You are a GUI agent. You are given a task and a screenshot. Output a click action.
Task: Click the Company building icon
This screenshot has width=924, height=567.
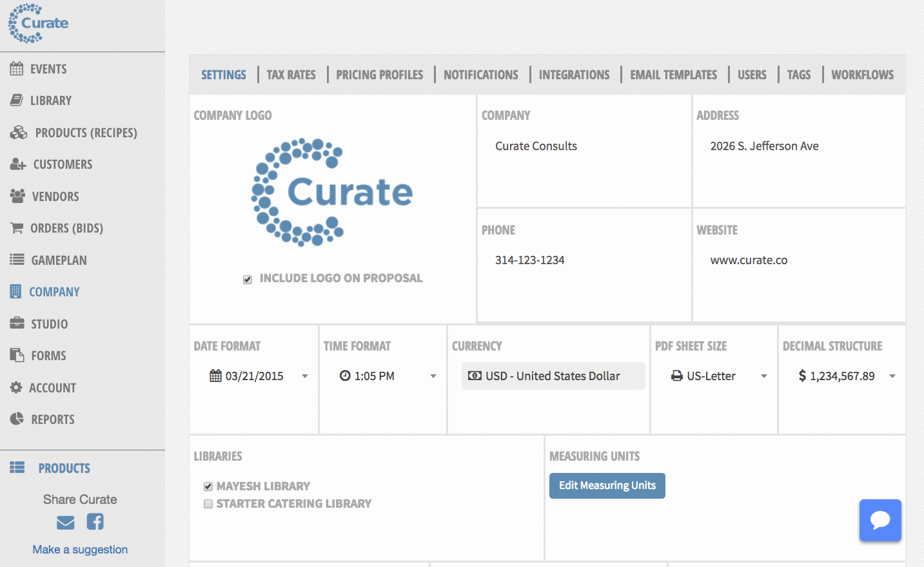tap(15, 291)
